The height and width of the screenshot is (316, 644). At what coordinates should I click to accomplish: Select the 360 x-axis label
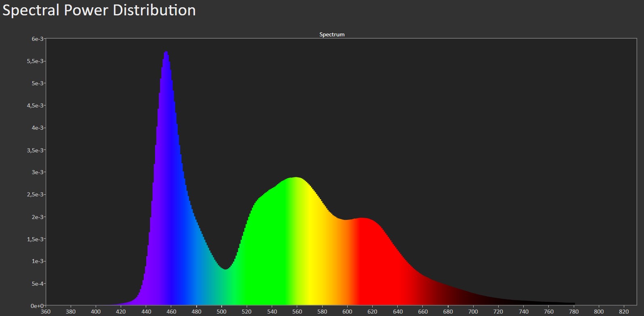[46, 312]
